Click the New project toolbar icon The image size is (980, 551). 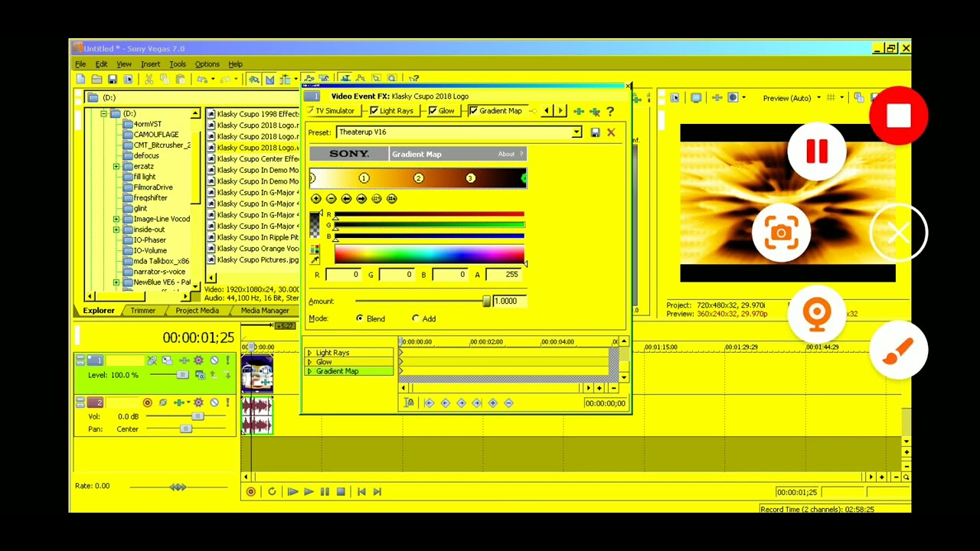80,79
